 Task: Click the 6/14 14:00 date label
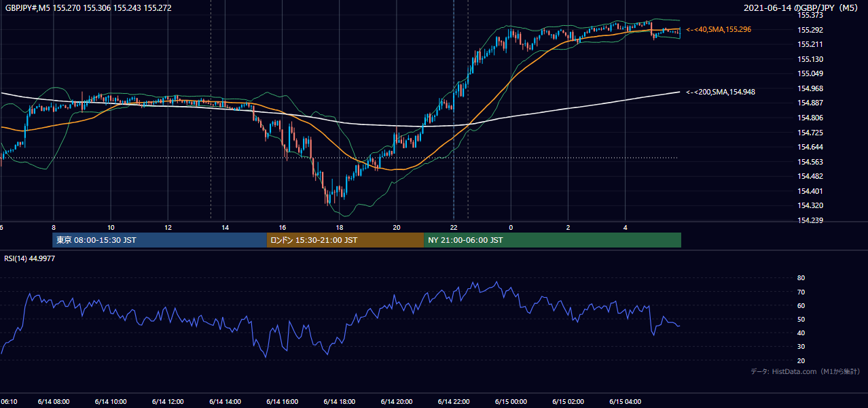pyautogui.click(x=225, y=401)
